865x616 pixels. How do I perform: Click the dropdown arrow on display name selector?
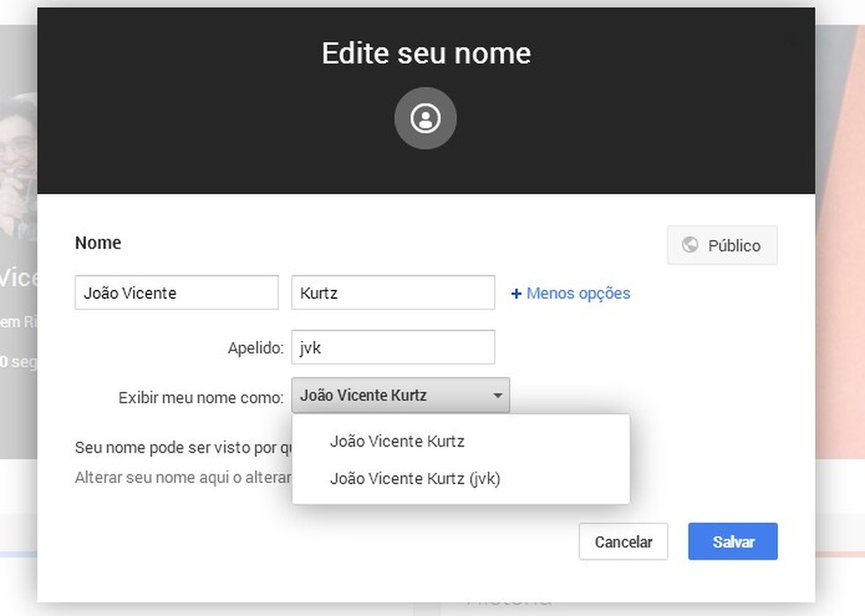497,395
